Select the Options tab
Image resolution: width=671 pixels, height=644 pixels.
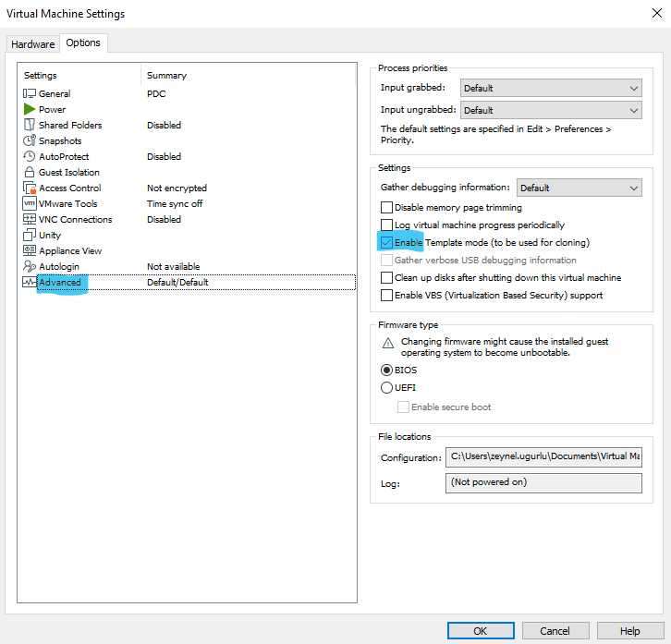click(x=83, y=43)
